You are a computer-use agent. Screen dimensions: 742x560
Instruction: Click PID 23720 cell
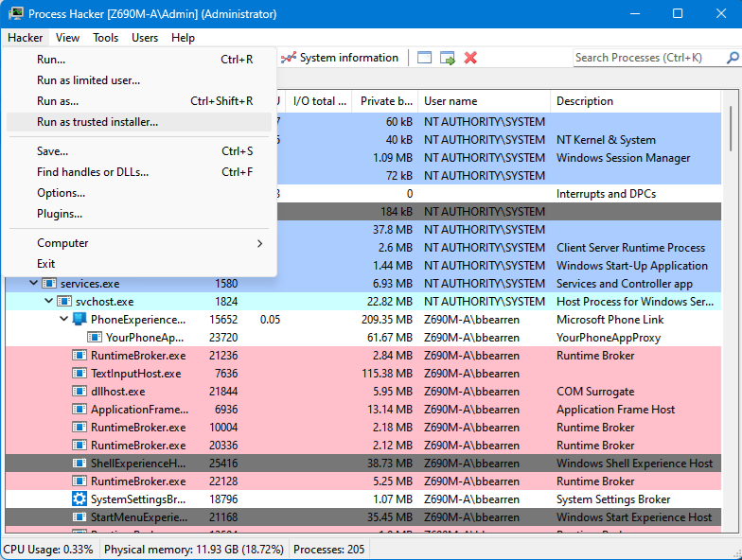pos(223,337)
